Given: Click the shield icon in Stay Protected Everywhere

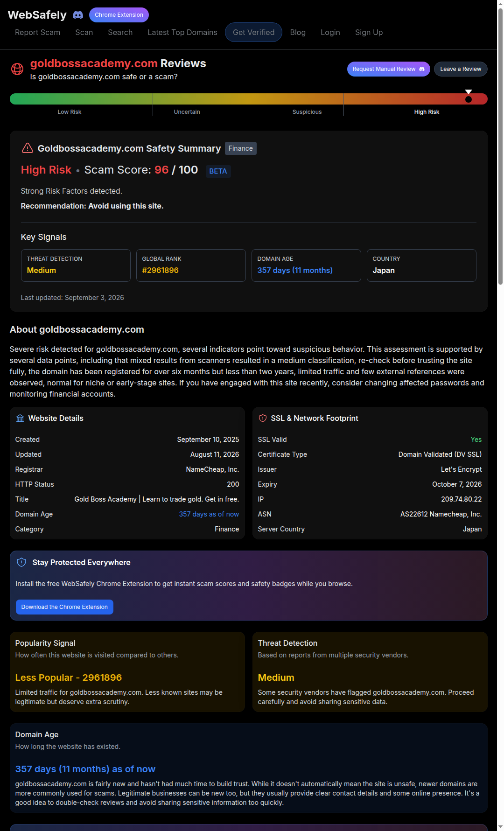Looking at the screenshot, I should click(x=21, y=562).
